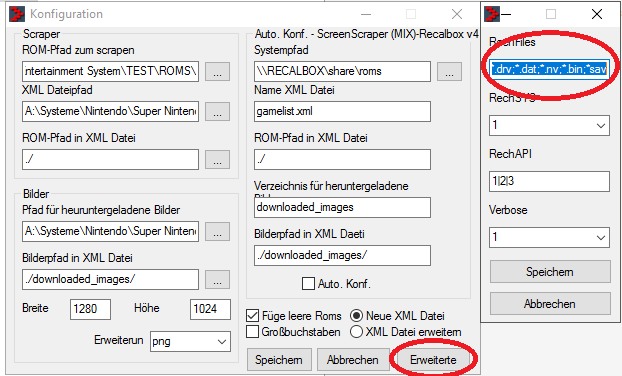The width and height of the screenshot is (622, 376).
Task: Browse for the ROM-Pfad zum scrapen folder
Action: point(217,71)
